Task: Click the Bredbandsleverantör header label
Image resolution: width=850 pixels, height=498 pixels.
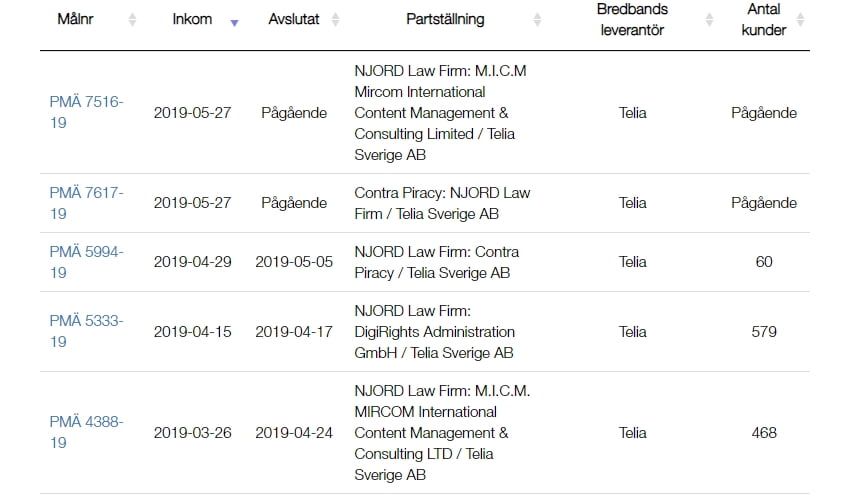Action: tap(632, 20)
